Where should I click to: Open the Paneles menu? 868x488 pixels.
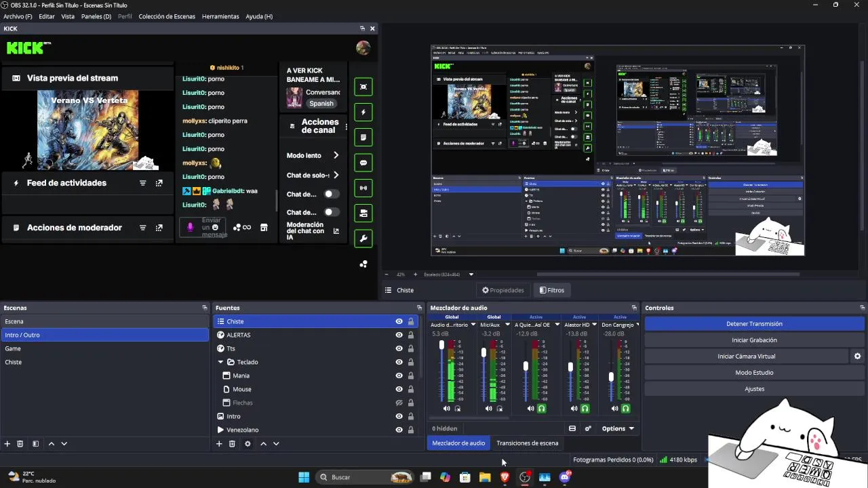[x=96, y=16]
